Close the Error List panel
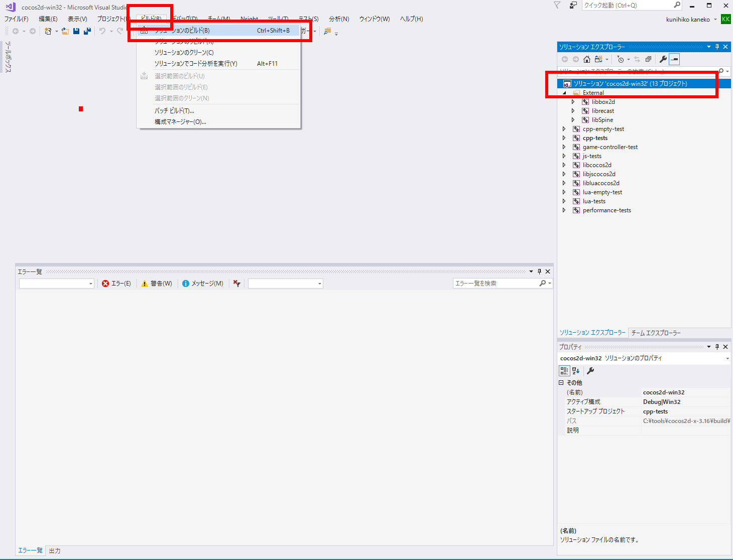The image size is (733, 560). click(548, 271)
